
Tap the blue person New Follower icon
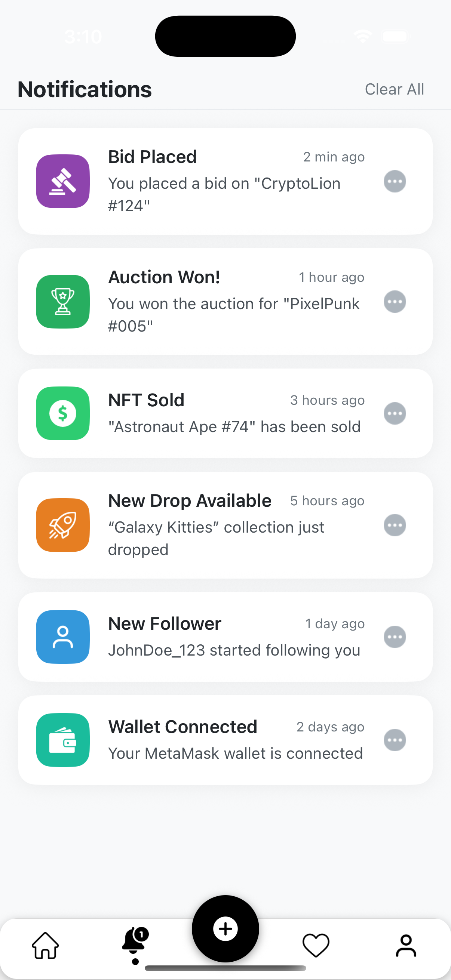(x=63, y=637)
